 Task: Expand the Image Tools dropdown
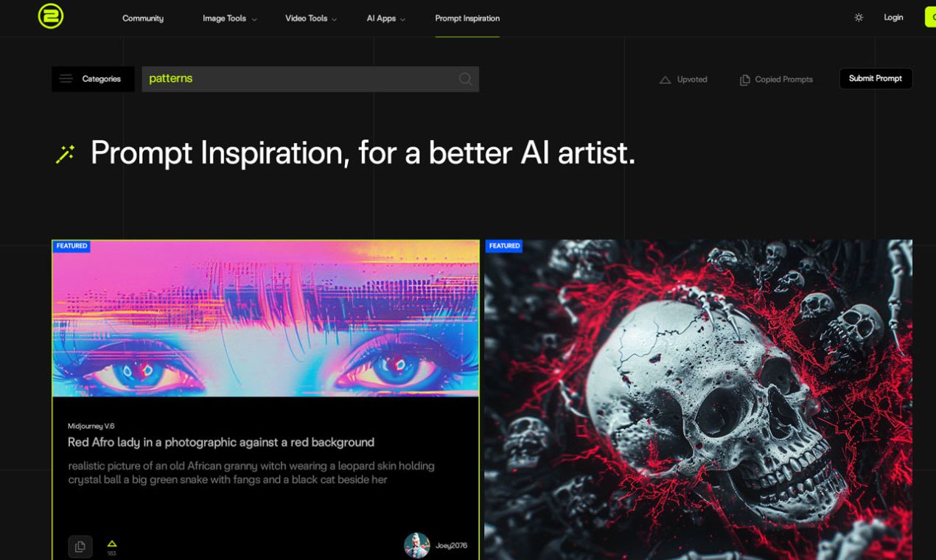230,18
